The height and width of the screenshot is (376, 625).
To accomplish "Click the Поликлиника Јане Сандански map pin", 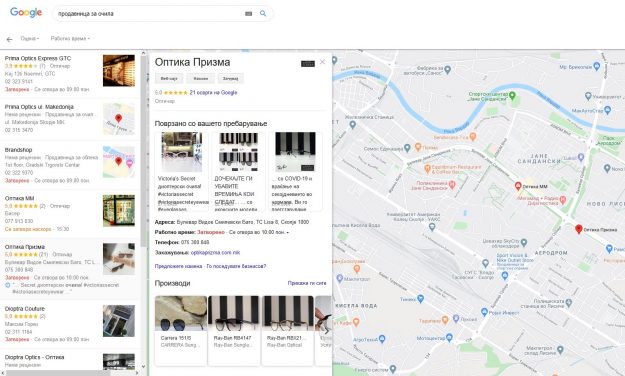I will pos(452,185).
